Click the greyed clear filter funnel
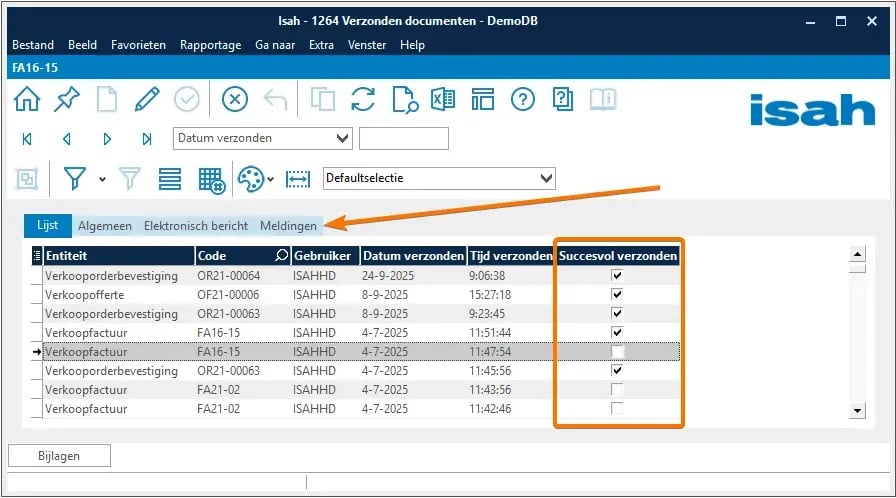This screenshot has width=896, height=498. (x=130, y=179)
